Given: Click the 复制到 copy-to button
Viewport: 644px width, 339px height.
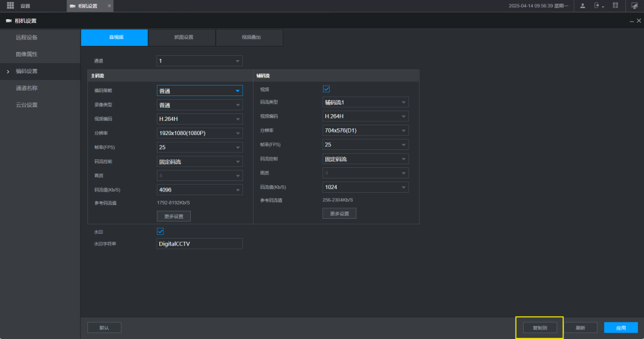Looking at the screenshot, I should (x=539, y=328).
